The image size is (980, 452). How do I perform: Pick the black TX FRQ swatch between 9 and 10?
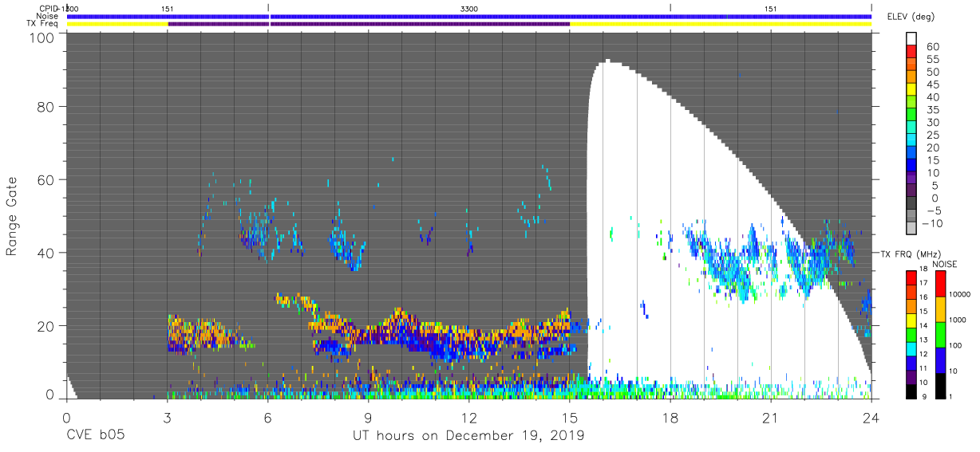911,391
